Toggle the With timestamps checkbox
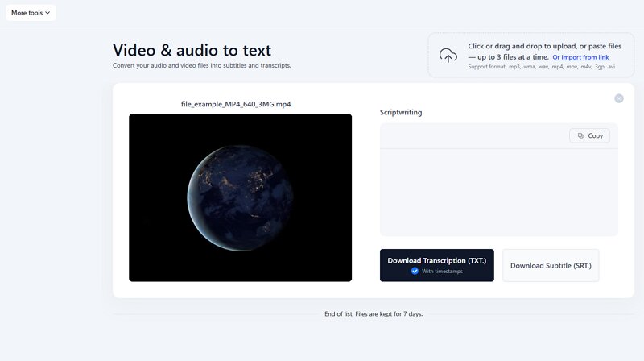Screen dimensions: 644x361 (415, 272)
